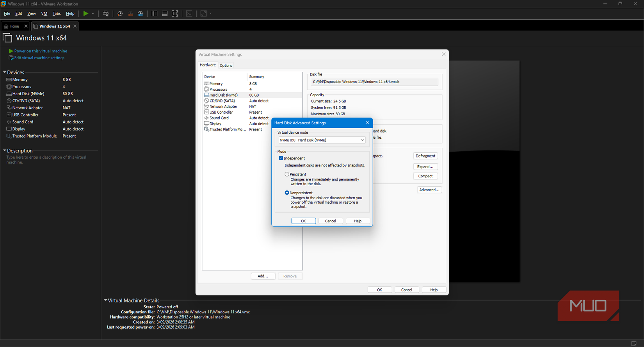Close the Windows 11 x64 tab
This screenshot has height=347, width=644.
tap(75, 26)
